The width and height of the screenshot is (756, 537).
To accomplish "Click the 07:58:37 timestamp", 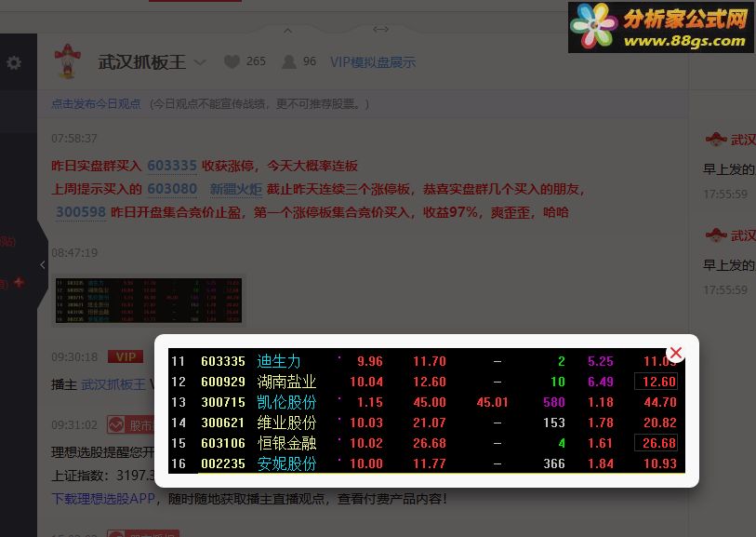I will click(74, 139).
